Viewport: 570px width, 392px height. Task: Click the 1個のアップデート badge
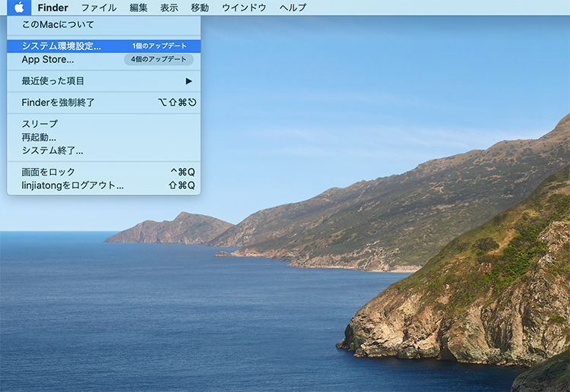(160, 46)
